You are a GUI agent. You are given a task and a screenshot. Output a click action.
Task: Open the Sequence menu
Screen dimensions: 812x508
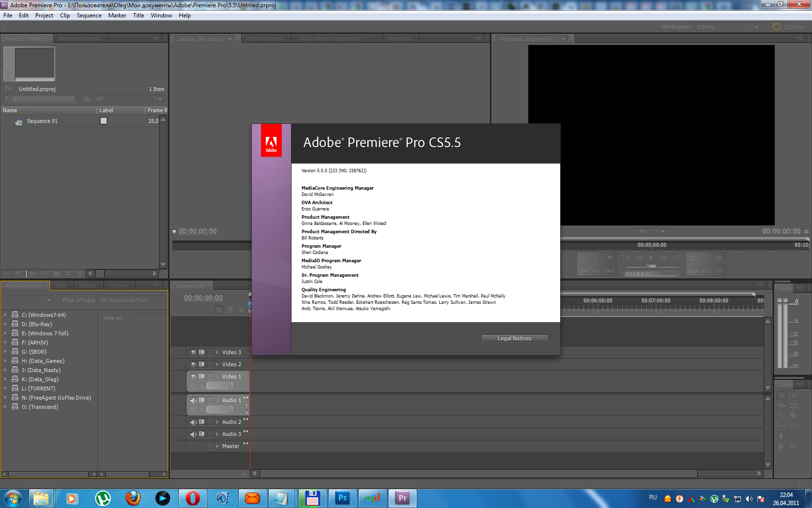click(x=89, y=15)
